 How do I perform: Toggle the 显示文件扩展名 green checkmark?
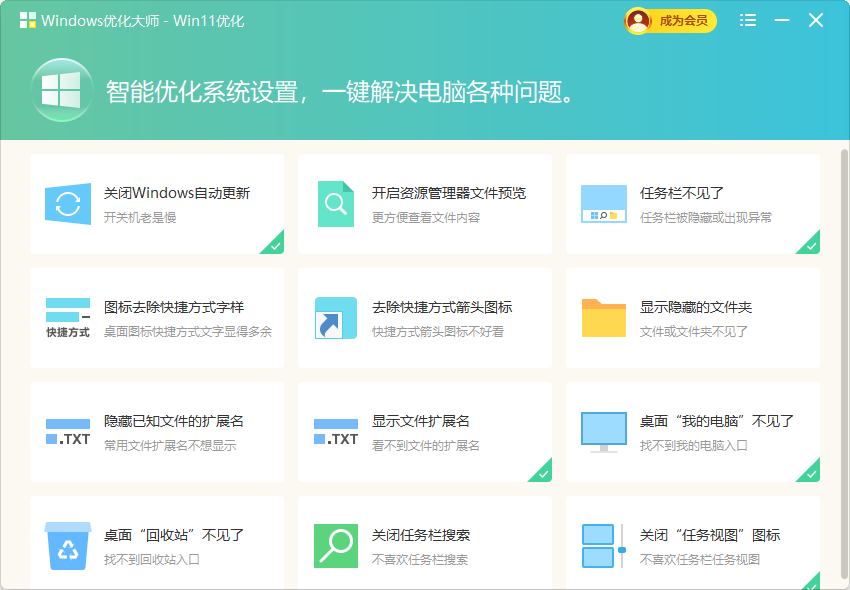(x=542, y=472)
